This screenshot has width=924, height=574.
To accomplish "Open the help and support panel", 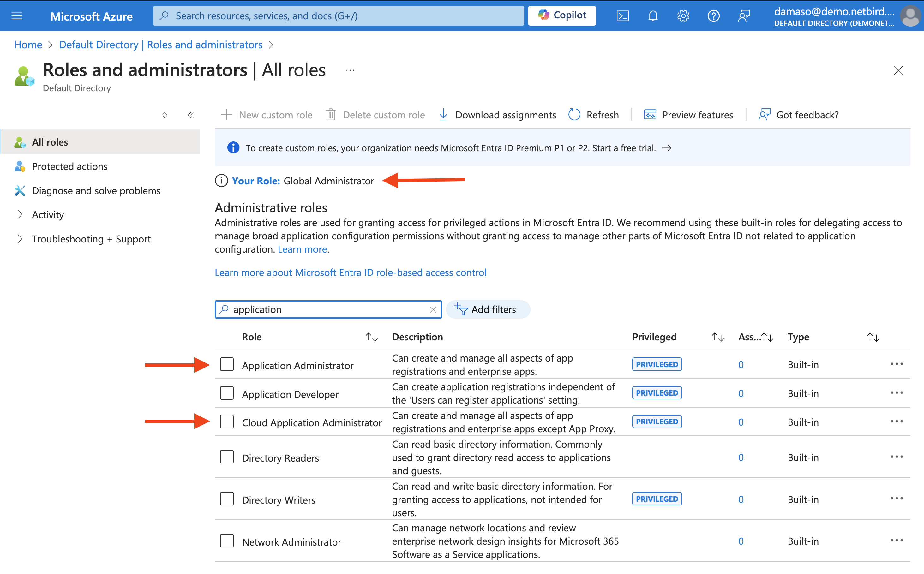I will (714, 15).
